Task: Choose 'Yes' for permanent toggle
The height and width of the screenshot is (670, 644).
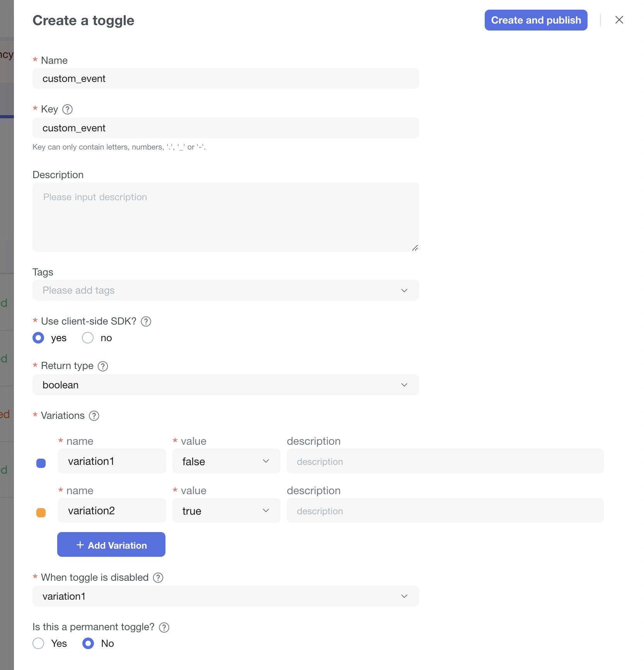Action: 38,643
